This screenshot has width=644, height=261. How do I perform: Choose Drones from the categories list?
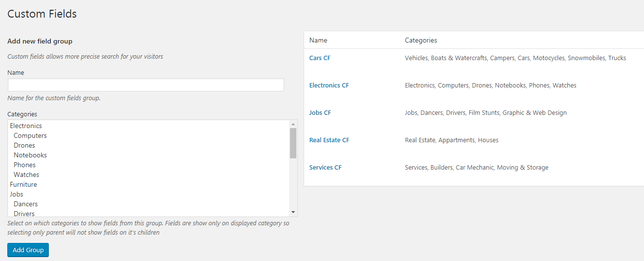[24, 146]
